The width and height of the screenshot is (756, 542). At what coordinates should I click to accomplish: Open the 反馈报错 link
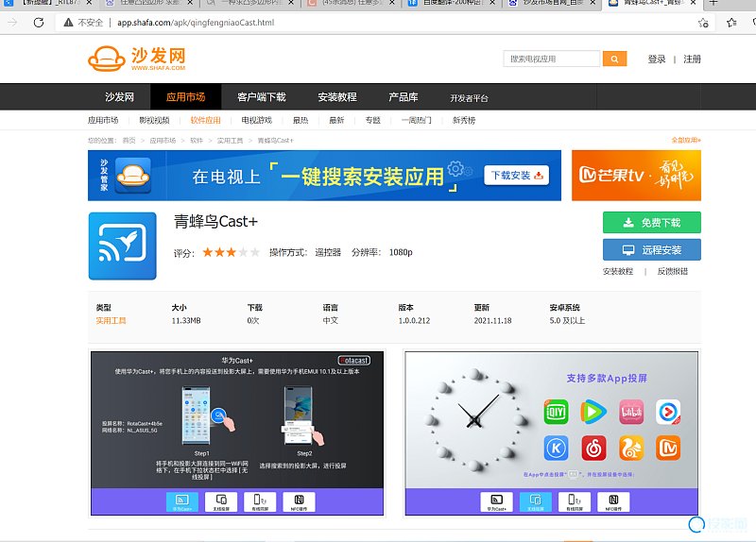672,271
